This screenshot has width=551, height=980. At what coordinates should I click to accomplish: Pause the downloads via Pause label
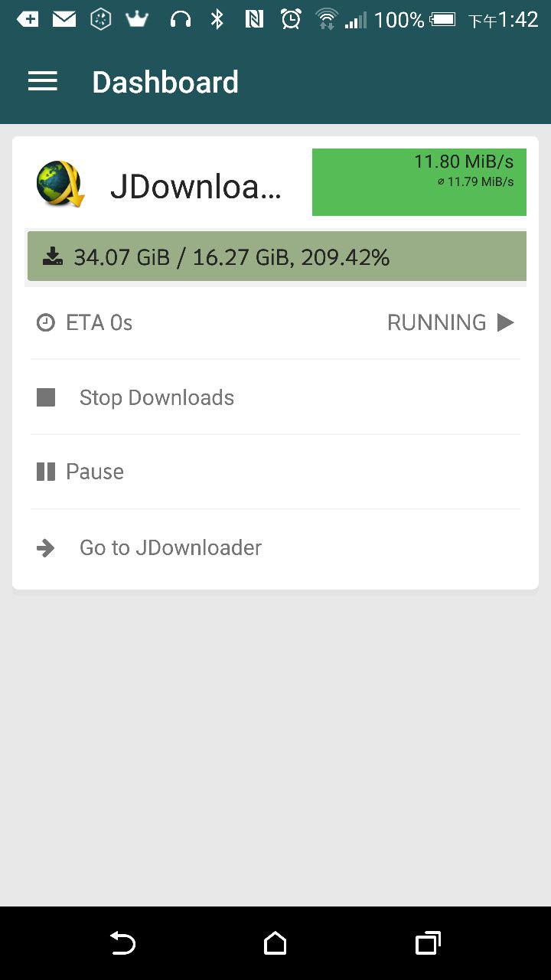pyautogui.click(x=95, y=472)
